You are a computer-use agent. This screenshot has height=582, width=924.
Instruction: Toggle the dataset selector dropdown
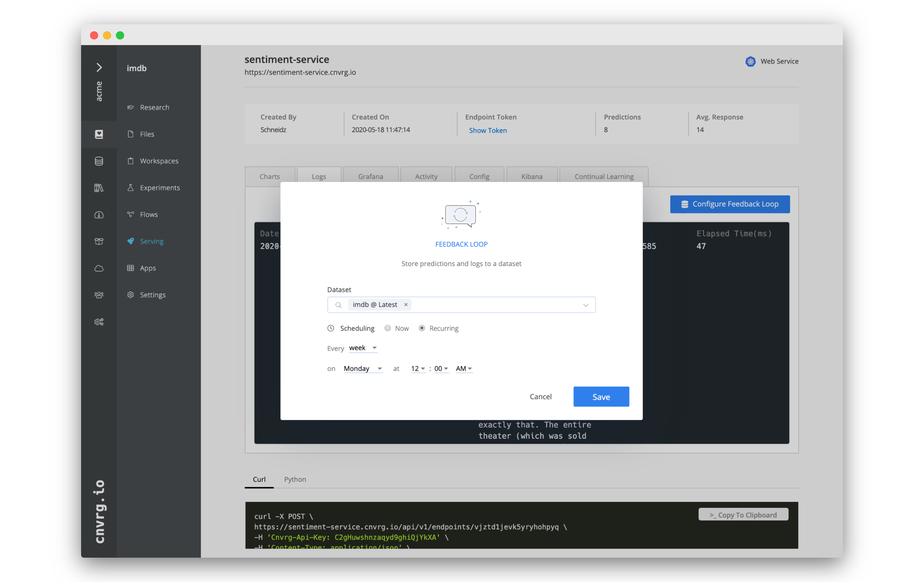click(x=585, y=305)
